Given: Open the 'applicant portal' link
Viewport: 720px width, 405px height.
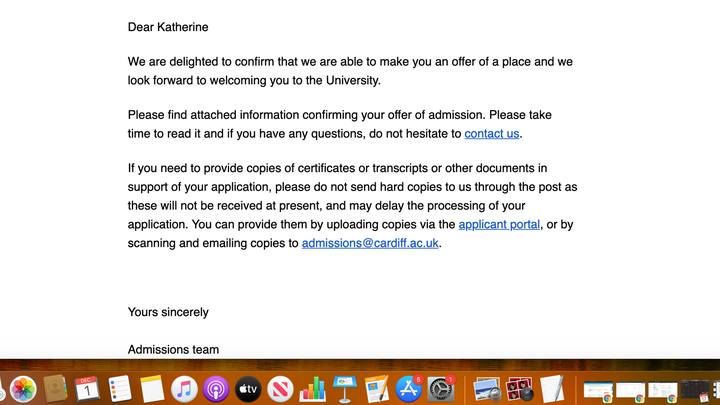Looking at the screenshot, I should [499, 225].
